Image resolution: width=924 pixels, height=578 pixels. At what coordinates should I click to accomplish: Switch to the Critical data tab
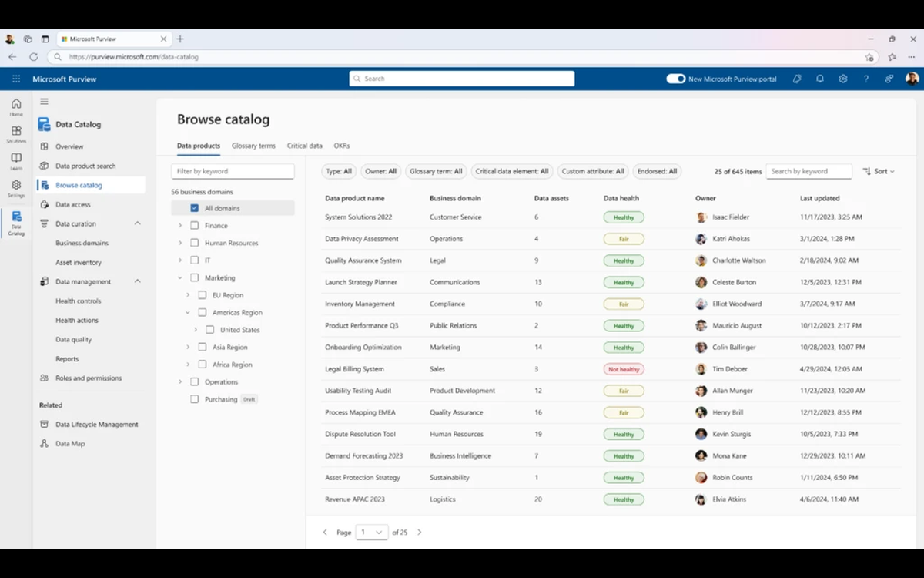click(305, 146)
